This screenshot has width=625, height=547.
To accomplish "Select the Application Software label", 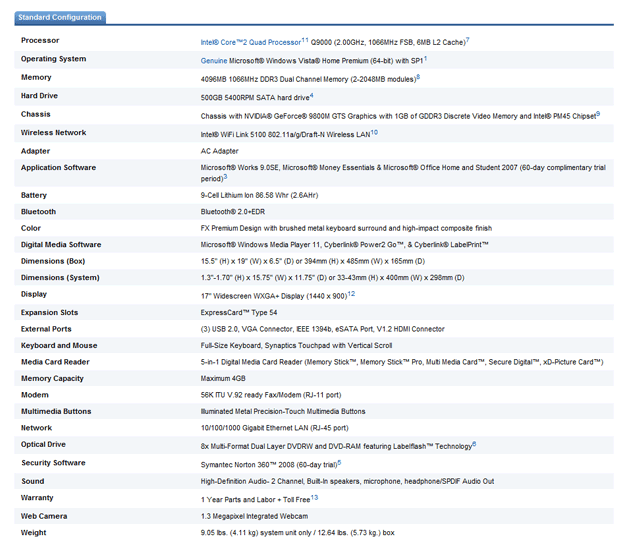I will (58, 167).
